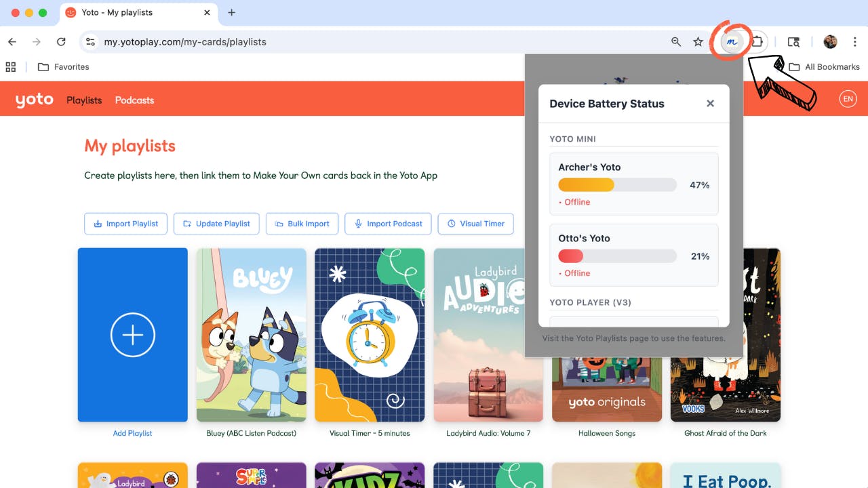The width and height of the screenshot is (868, 488).
Task: Open the Bluey podcast card thumbnail
Action: pos(252,335)
